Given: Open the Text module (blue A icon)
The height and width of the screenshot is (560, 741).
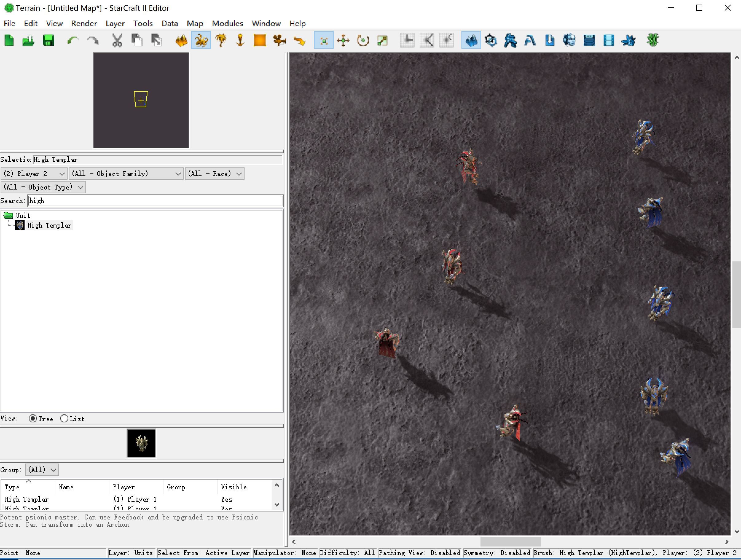Looking at the screenshot, I should [x=530, y=41].
